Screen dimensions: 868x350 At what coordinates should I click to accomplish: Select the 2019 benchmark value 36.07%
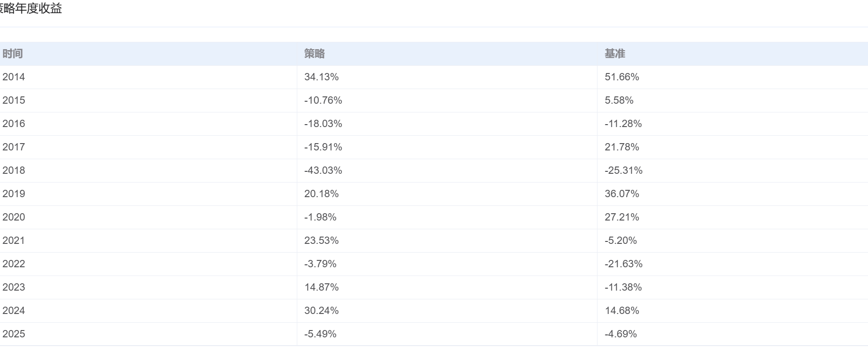point(621,194)
